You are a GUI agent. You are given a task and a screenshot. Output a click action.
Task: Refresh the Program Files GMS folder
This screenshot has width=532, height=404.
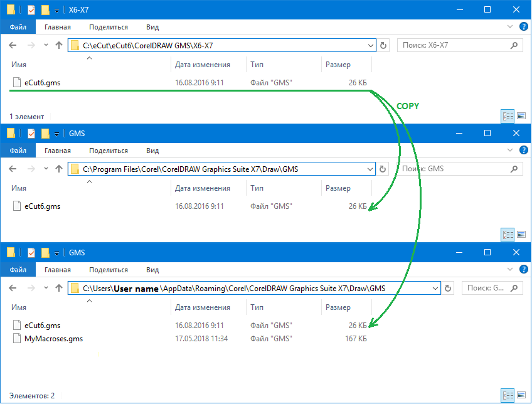pyautogui.click(x=383, y=169)
